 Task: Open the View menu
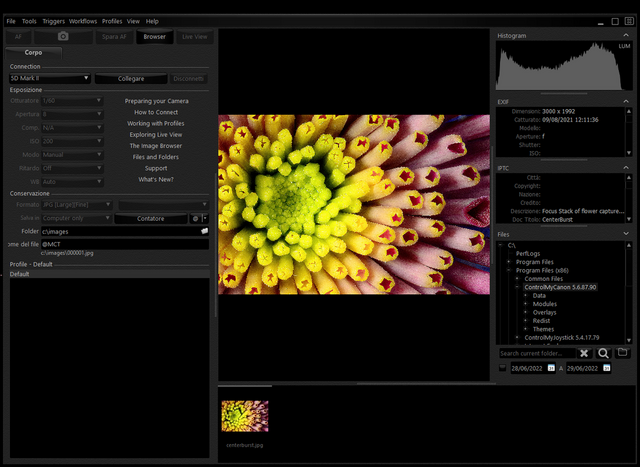(x=133, y=21)
